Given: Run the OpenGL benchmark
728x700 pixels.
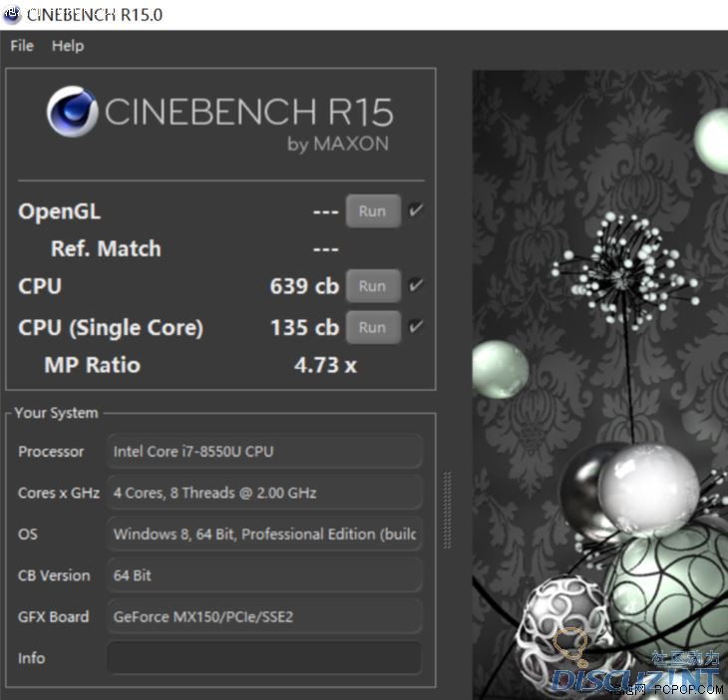Looking at the screenshot, I should pos(372,211).
